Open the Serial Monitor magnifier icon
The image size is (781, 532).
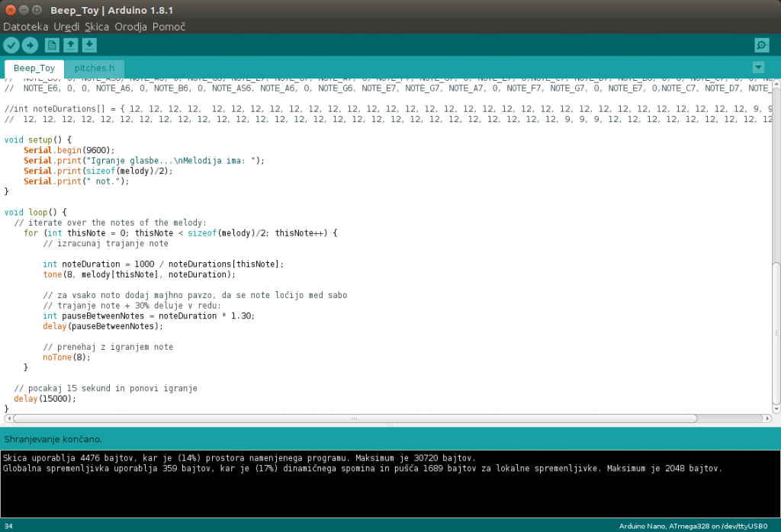[760, 45]
